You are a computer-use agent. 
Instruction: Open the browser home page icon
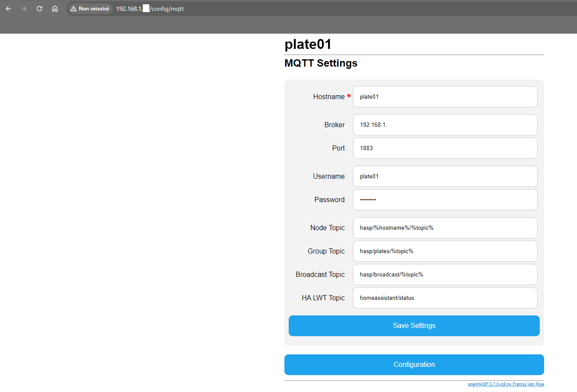pyautogui.click(x=55, y=9)
